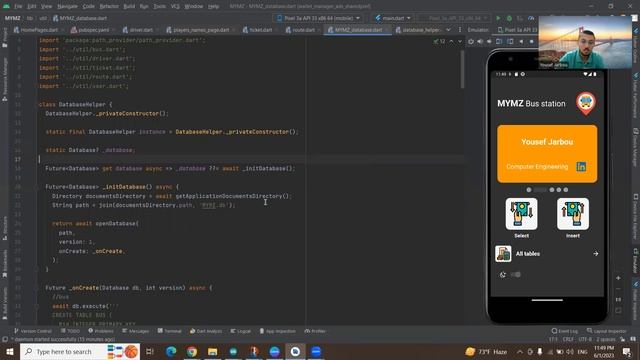Rotate emulator left icon
Screen dimensions: 640x360
coord(499,41)
